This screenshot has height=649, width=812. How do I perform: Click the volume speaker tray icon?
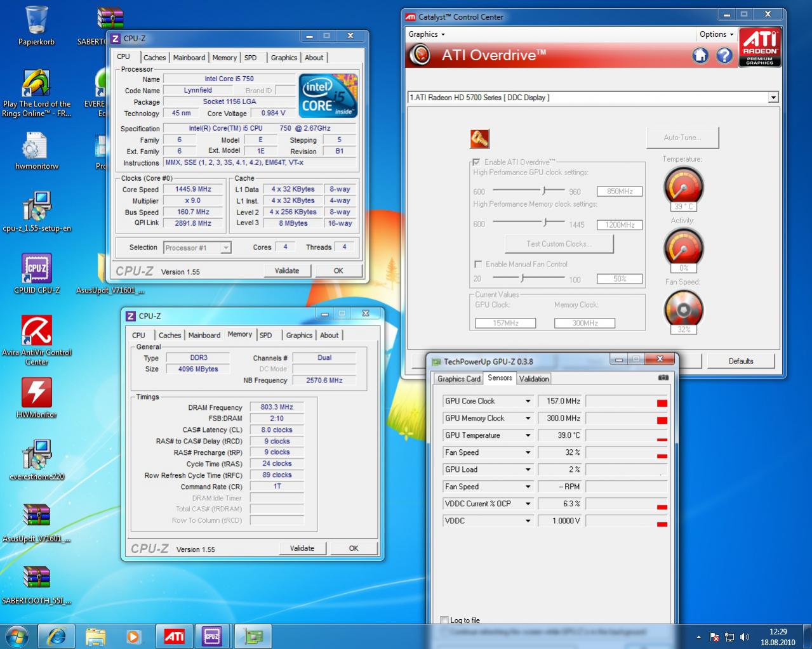tap(744, 637)
